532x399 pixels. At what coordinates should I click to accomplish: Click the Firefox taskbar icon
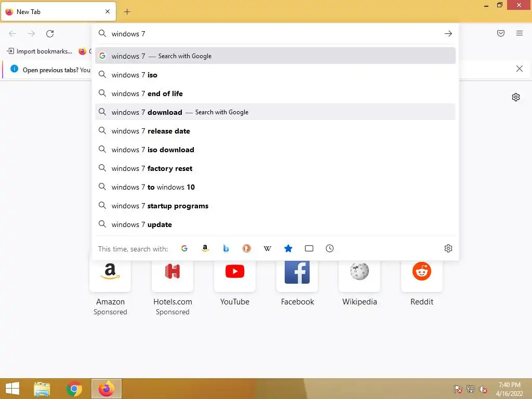[x=107, y=389]
